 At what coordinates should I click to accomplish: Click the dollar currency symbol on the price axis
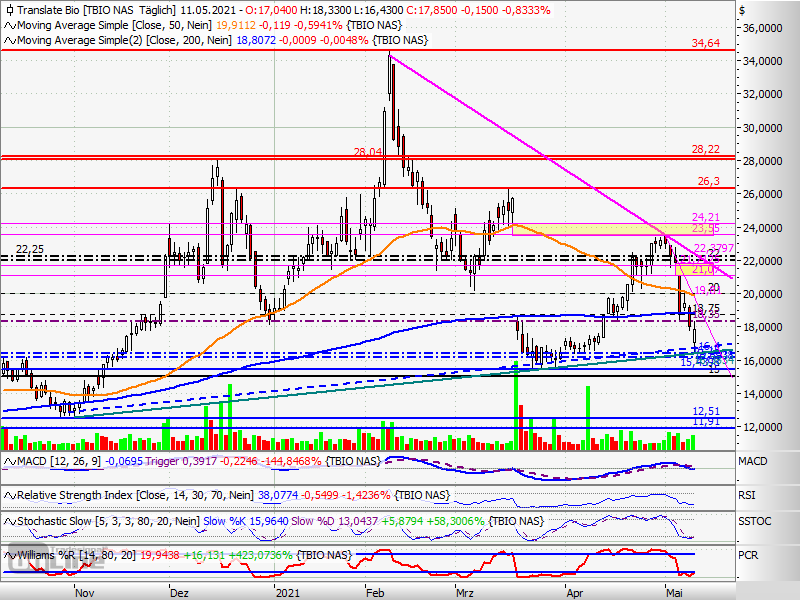pyautogui.click(x=742, y=11)
